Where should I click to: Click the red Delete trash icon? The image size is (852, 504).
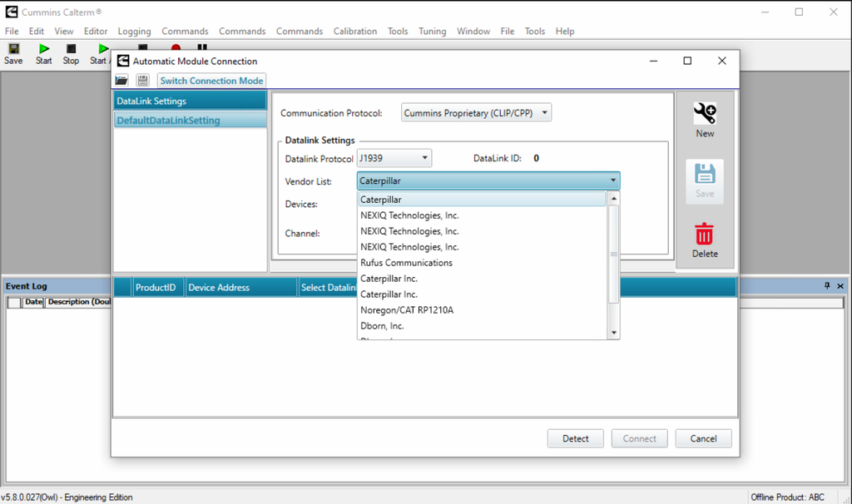click(x=705, y=235)
